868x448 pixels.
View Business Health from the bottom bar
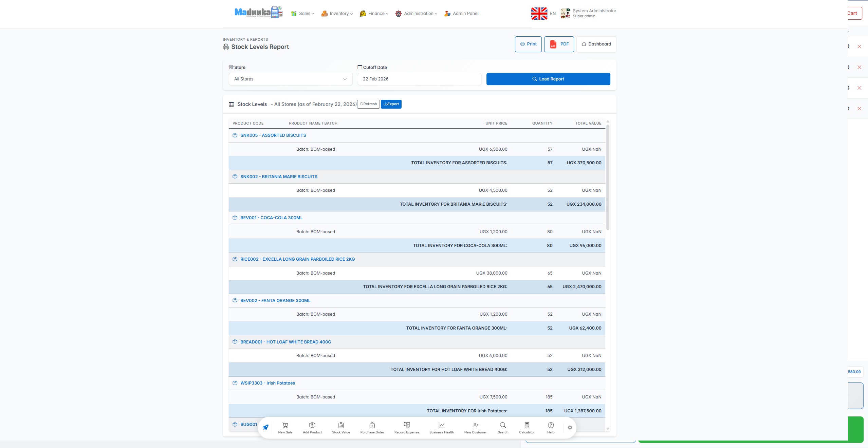click(x=441, y=427)
